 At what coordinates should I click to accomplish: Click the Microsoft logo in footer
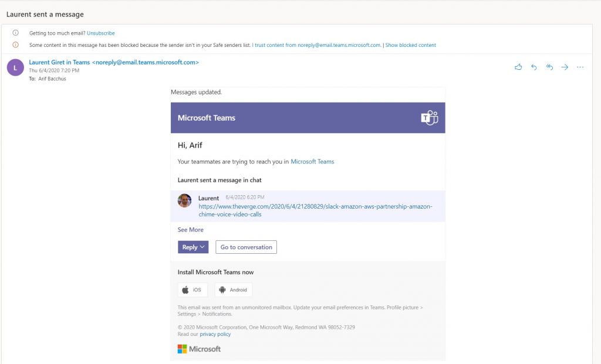point(199,349)
